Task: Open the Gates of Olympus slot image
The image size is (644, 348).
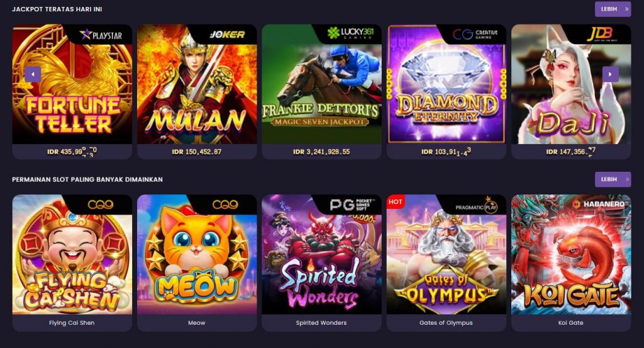Action: [447, 255]
